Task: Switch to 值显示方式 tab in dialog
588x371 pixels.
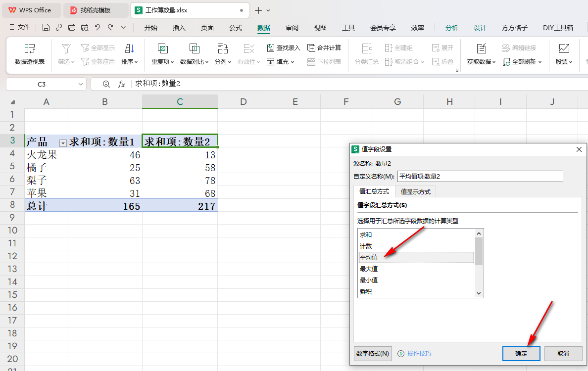Action: [415, 191]
